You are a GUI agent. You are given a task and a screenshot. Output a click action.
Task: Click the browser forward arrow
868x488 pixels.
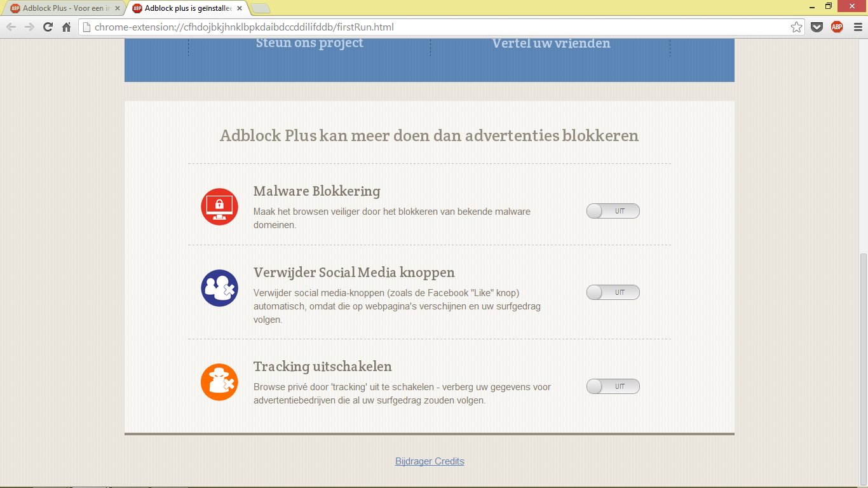click(29, 27)
